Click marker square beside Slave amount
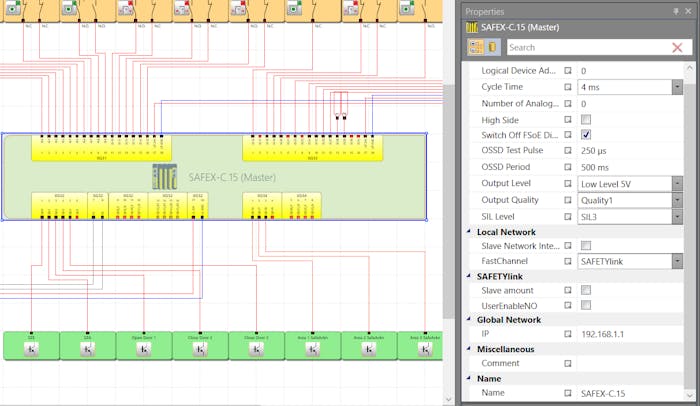Viewport: 700px width, 406px height. pos(567,290)
